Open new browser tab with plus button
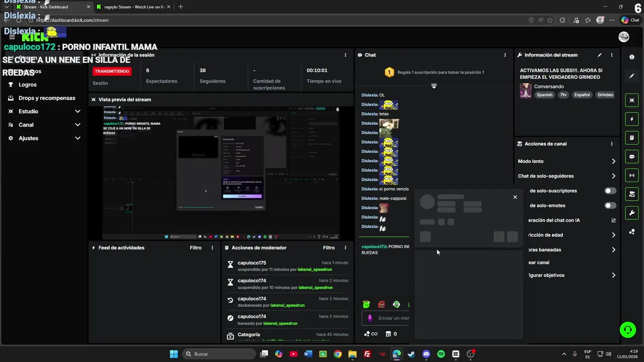The height and width of the screenshot is (362, 644). pos(181,7)
